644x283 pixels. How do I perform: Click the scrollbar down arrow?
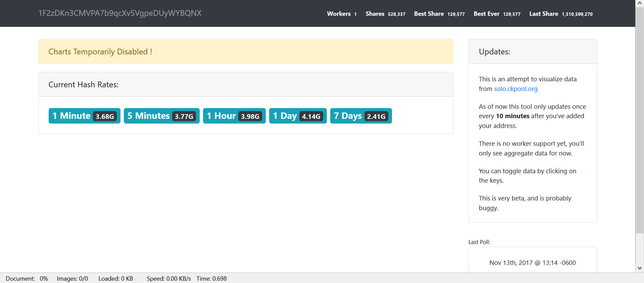tap(640, 268)
